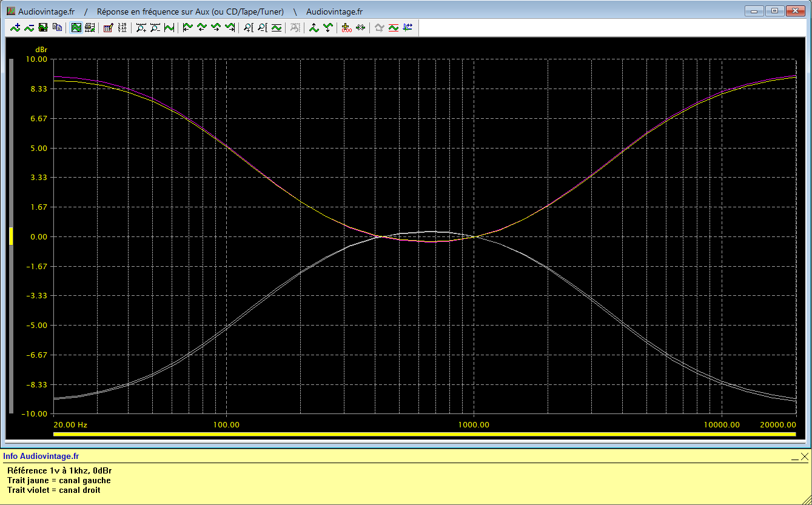812x505 pixels.
Task: Click the fit vertical range wave icon
Action: tap(277, 27)
